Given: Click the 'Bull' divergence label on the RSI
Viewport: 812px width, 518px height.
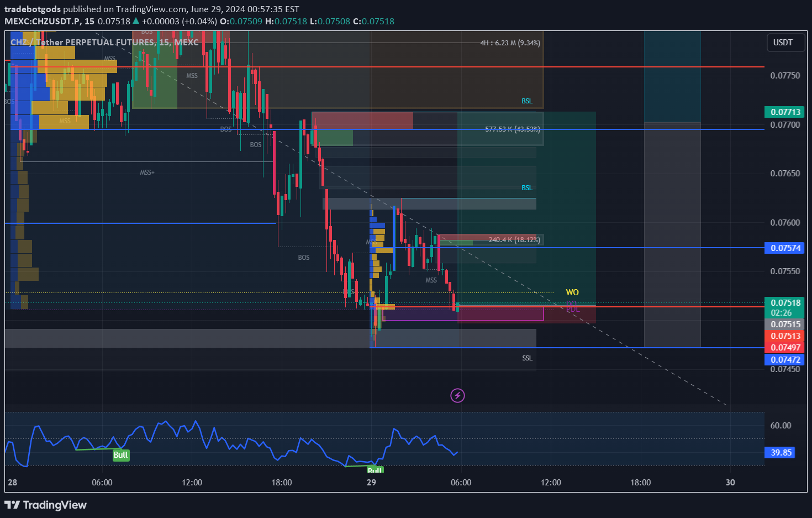Looking at the screenshot, I should coord(120,454).
